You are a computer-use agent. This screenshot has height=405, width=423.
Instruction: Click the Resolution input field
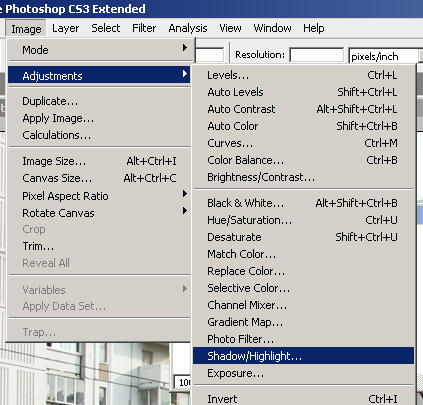click(316, 55)
